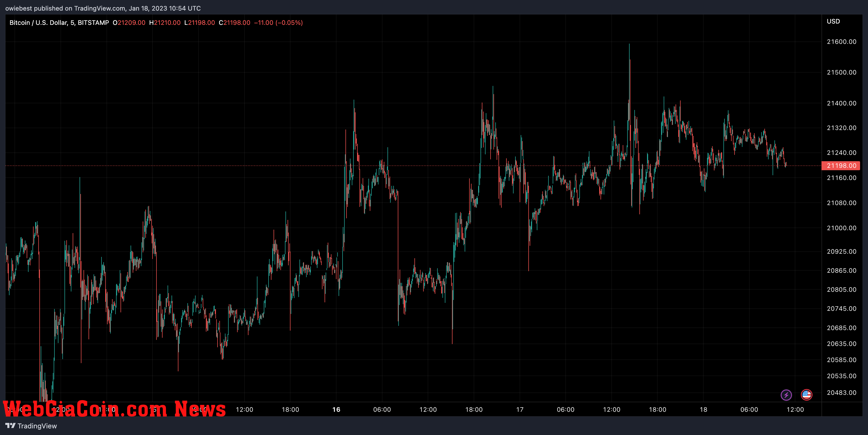The width and height of the screenshot is (868, 435).
Task: Click the change value −11.00 (−0.05%)
Action: 278,22
